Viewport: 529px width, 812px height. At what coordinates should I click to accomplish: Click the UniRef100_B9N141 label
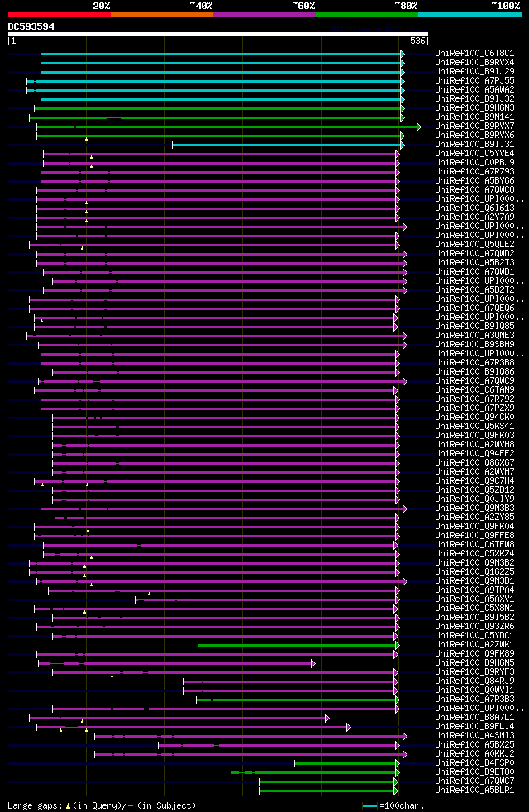coord(474,117)
